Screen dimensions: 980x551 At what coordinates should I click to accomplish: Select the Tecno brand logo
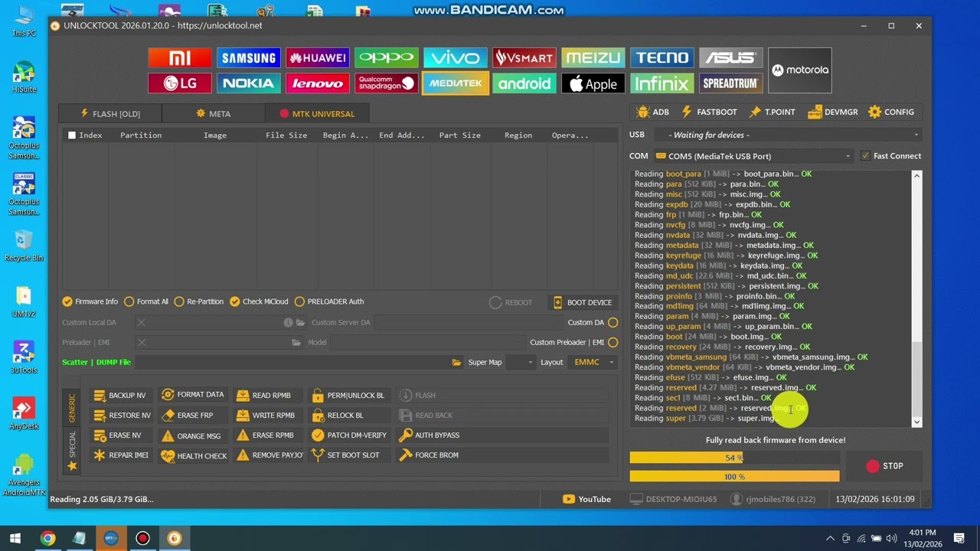661,58
